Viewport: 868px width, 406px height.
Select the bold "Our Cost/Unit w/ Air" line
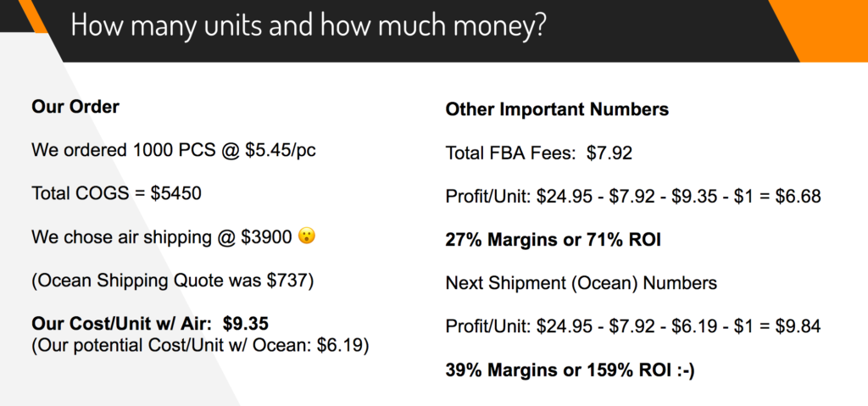150,323
